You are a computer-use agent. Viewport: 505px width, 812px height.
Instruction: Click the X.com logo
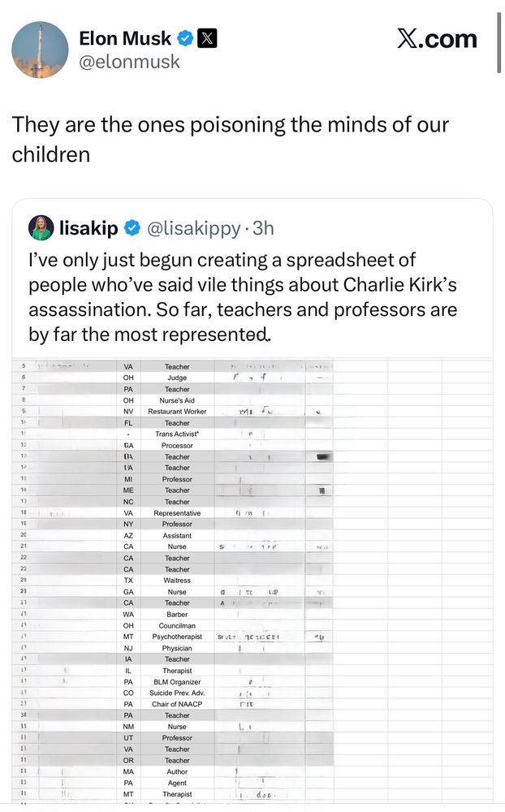coord(437,39)
